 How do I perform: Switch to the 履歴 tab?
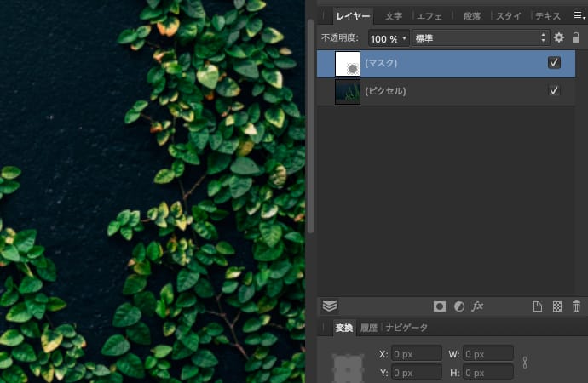[369, 328]
